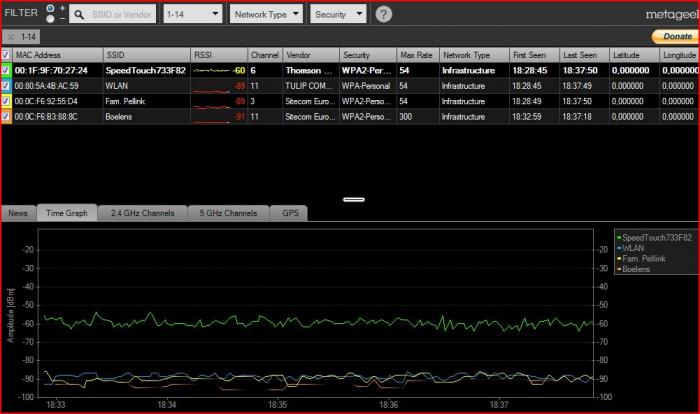
Task: Click the -91 RSSI sparkline for Boelens
Action: 219,117
